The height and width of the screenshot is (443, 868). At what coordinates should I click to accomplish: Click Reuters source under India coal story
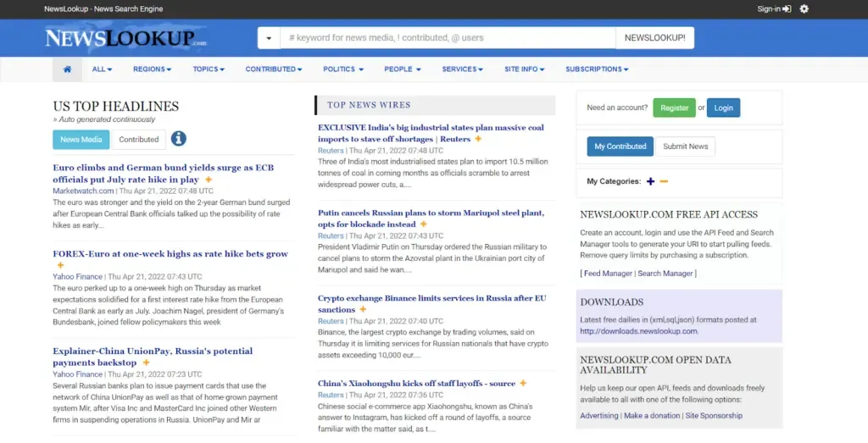[x=331, y=151]
